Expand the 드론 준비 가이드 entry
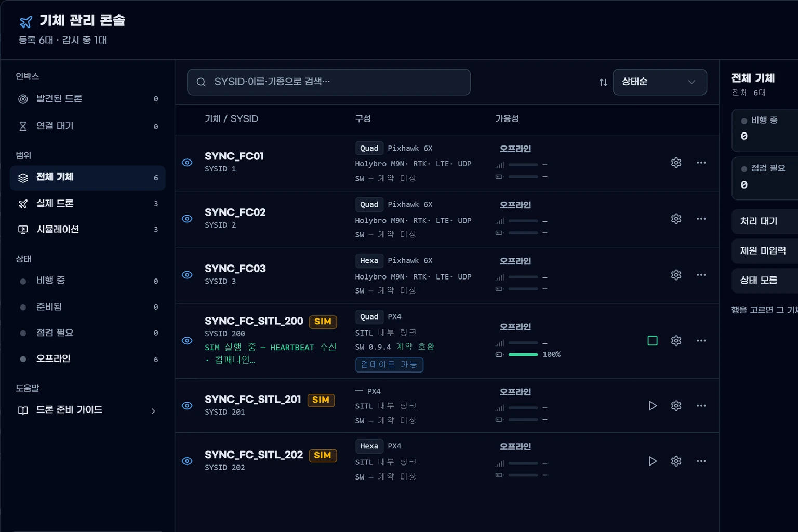 pyautogui.click(x=87, y=410)
